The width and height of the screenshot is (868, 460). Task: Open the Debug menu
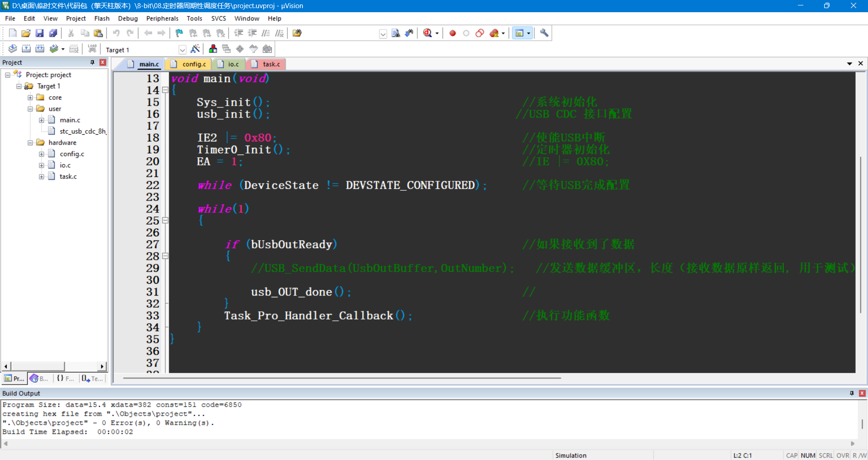click(x=128, y=19)
